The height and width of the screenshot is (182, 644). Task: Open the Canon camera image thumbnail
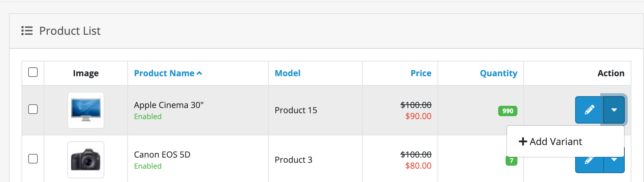coord(86,160)
